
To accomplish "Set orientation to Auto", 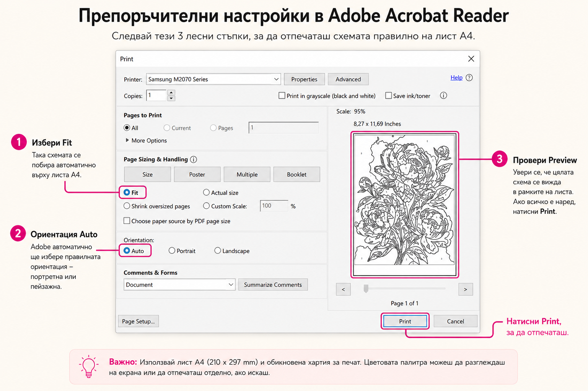I will 127,250.
